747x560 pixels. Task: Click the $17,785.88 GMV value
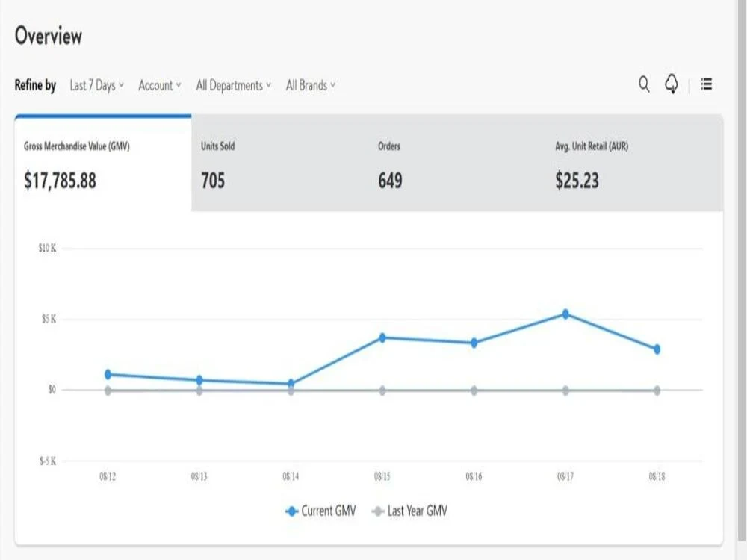point(60,181)
